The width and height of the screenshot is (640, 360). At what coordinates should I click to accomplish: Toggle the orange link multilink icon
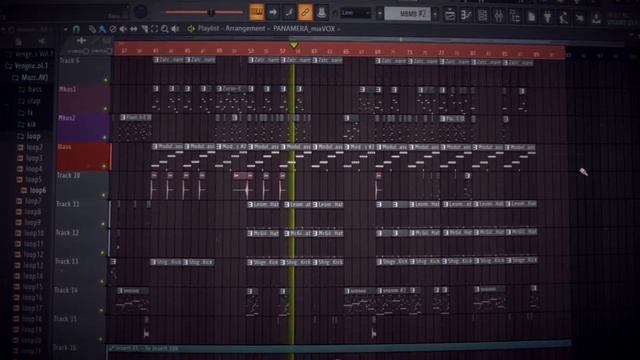[x=305, y=12]
